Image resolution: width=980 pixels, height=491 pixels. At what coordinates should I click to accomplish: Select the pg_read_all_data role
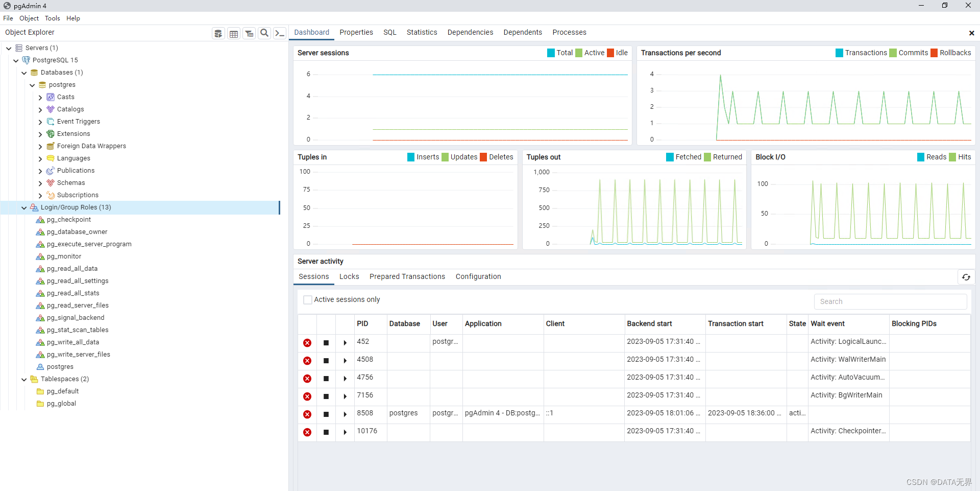72,269
